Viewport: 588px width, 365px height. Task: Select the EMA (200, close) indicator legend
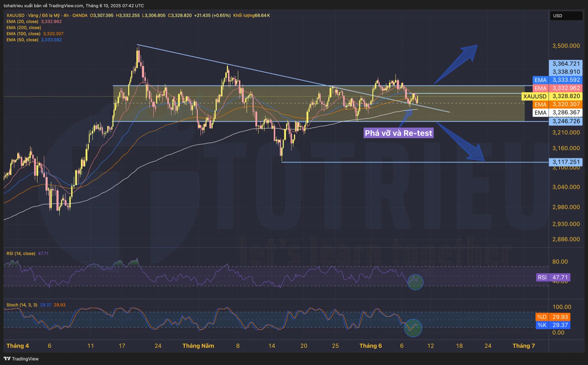coord(24,28)
